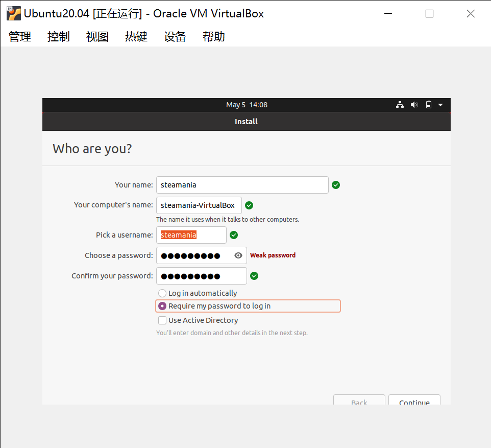Image resolution: width=491 pixels, height=448 pixels.
Task: Click the battery icon in Ubuntu top bar
Action: coord(429,105)
